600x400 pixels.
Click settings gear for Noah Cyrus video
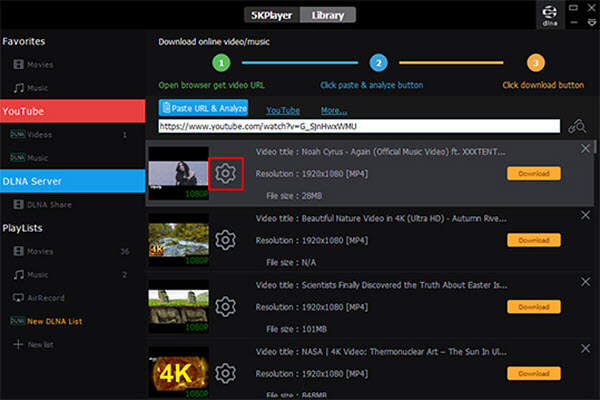pyautogui.click(x=225, y=173)
